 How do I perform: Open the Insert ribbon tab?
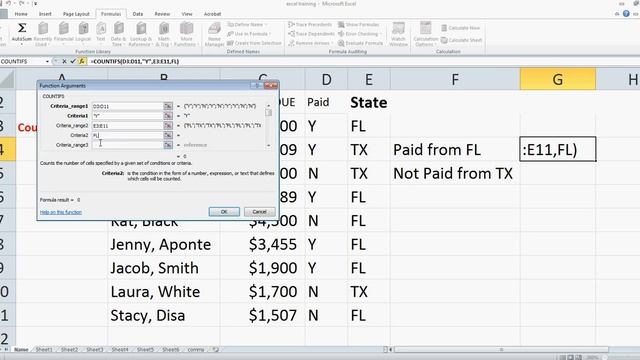[45, 14]
